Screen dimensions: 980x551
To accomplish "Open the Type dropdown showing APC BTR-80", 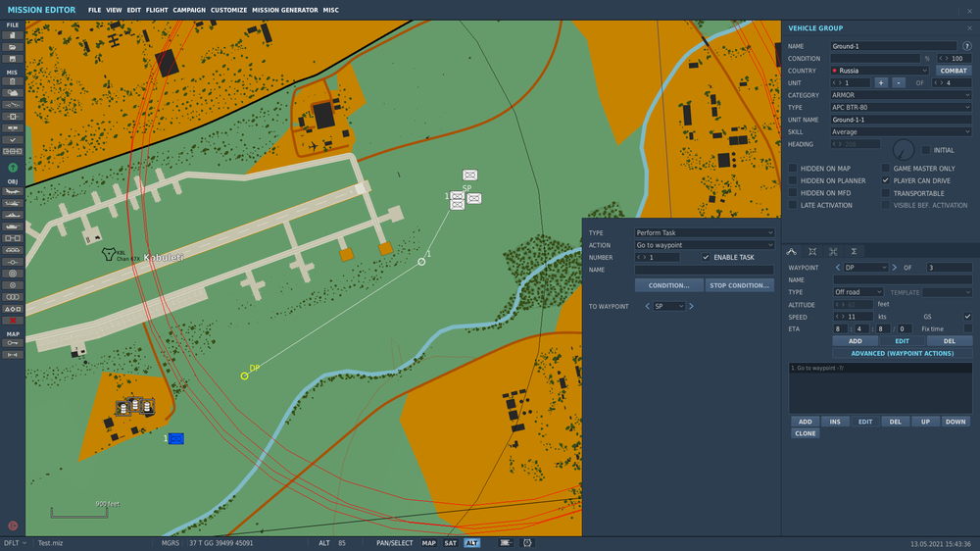I will coord(901,108).
